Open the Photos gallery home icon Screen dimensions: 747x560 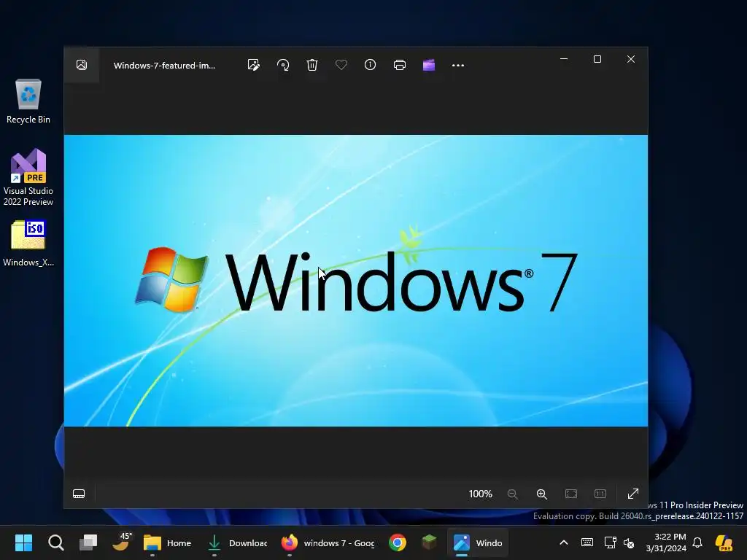tap(82, 65)
